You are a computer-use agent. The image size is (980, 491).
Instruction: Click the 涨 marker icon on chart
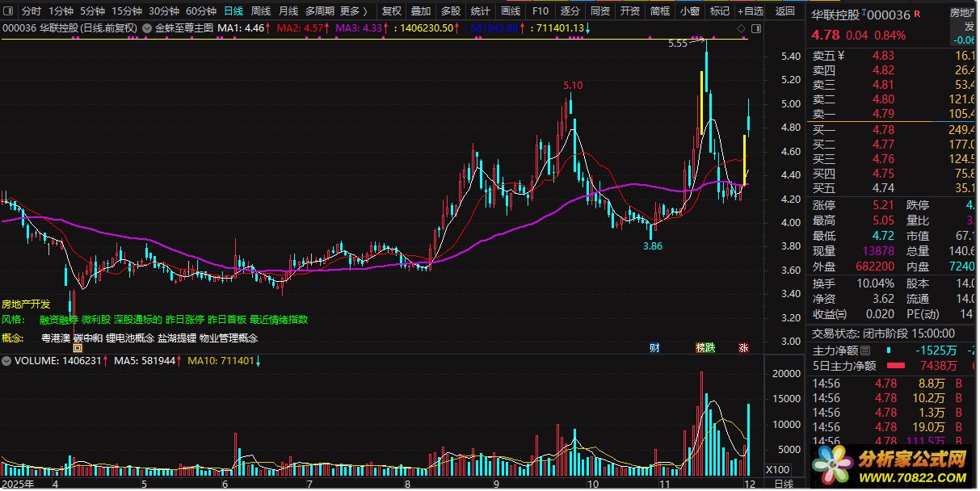[742, 348]
